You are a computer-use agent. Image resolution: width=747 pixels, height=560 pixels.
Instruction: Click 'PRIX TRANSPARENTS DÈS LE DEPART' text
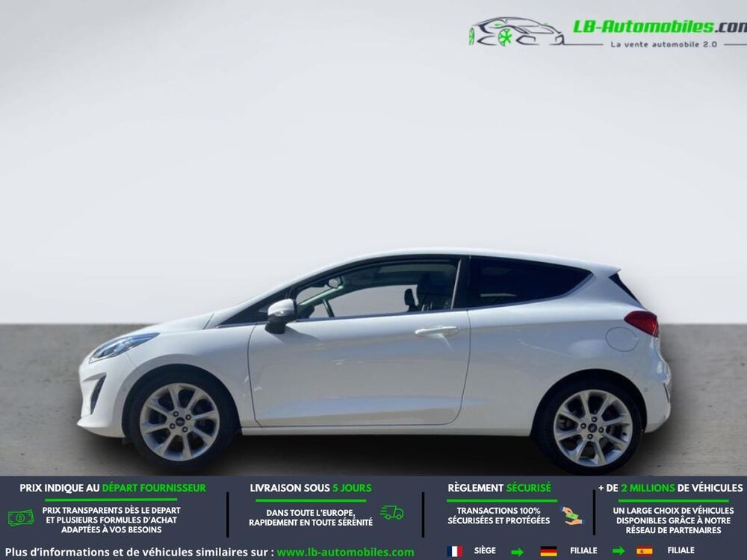click(x=111, y=511)
